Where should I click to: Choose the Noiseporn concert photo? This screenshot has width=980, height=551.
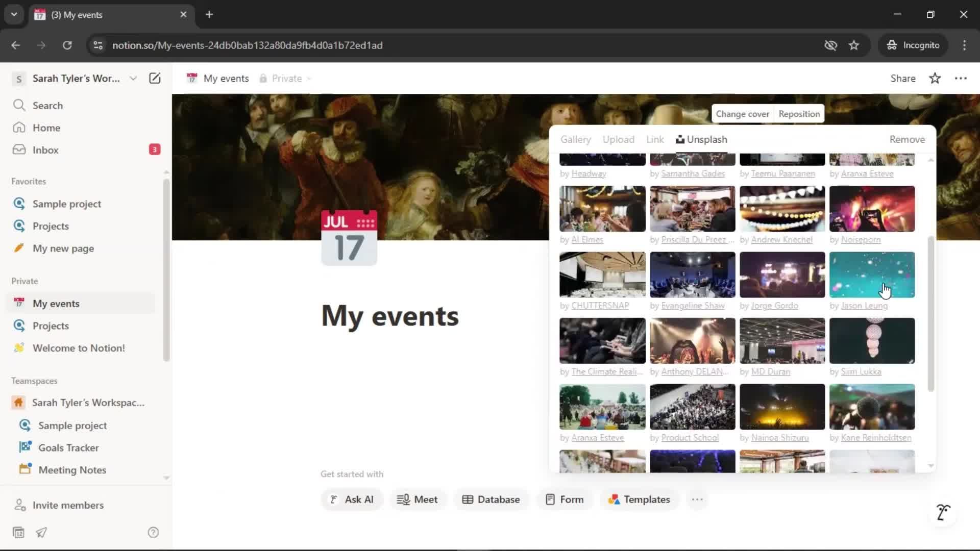[872, 209]
